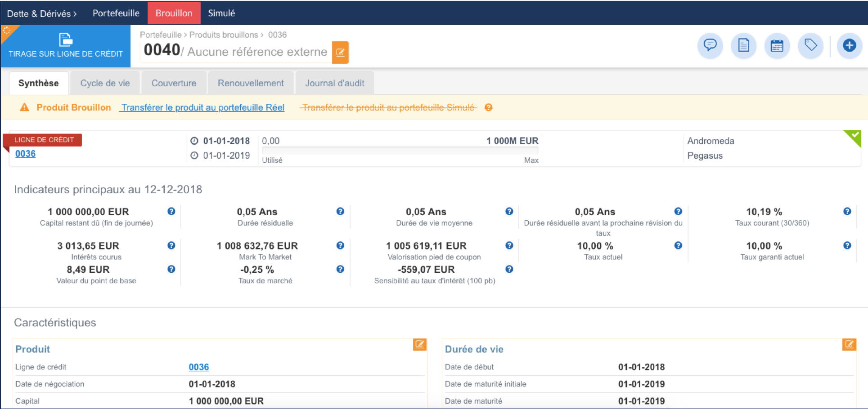Click edit icon for Durée de vie section

pos(849,345)
